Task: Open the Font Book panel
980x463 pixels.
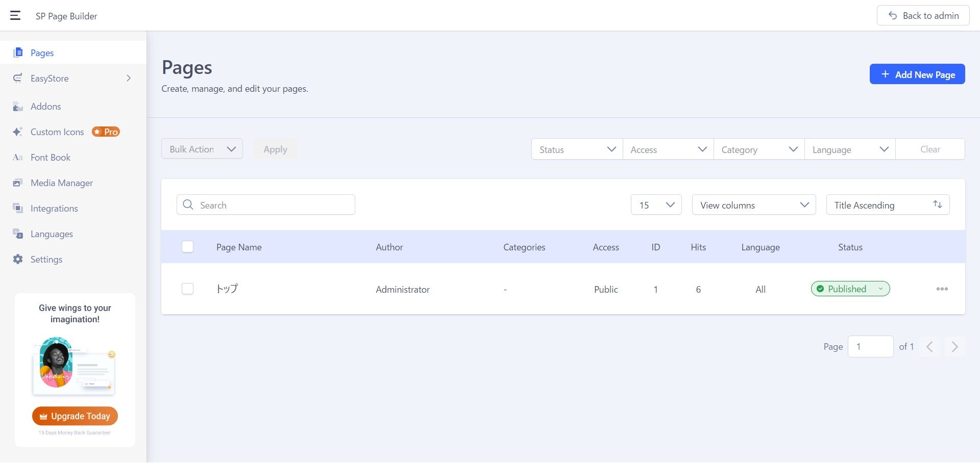Action: click(x=50, y=157)
